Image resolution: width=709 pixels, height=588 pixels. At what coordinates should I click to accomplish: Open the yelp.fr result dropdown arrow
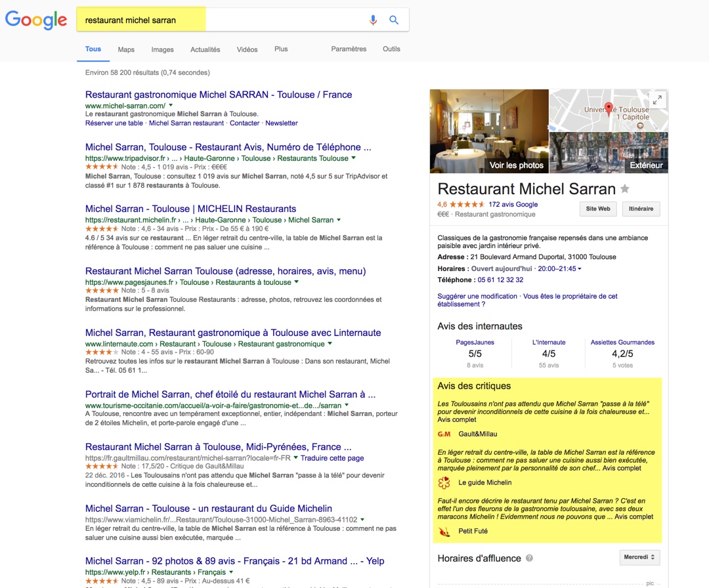click(231, 572)
